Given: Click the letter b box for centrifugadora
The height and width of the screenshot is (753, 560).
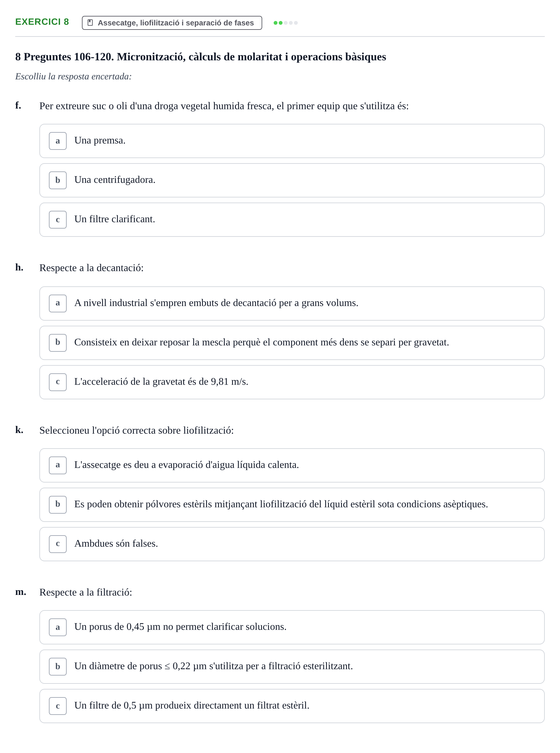Looking at the screenshot, I should (58, 180).
